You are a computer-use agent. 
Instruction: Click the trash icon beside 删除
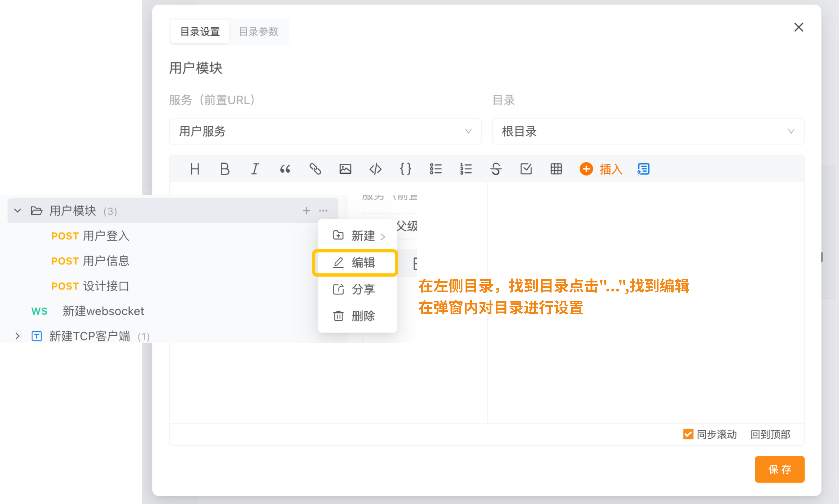(338, 316)
